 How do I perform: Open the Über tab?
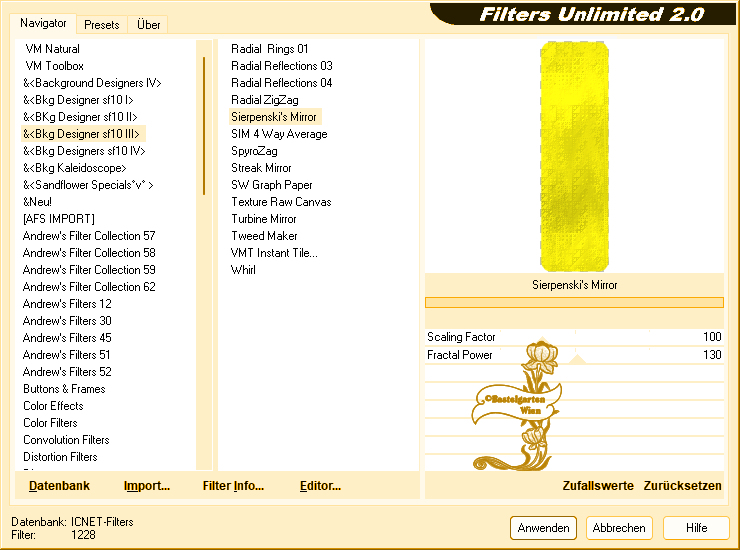[x=148, y=25]
